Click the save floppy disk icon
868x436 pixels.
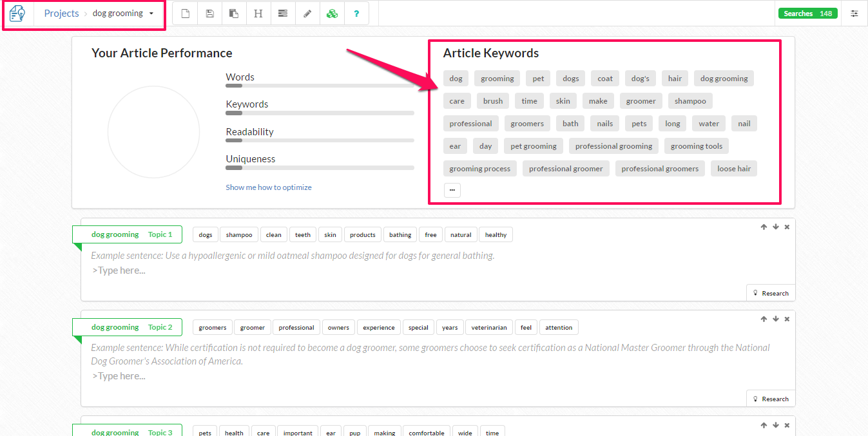pyautogui.click(x=210, y=14)
